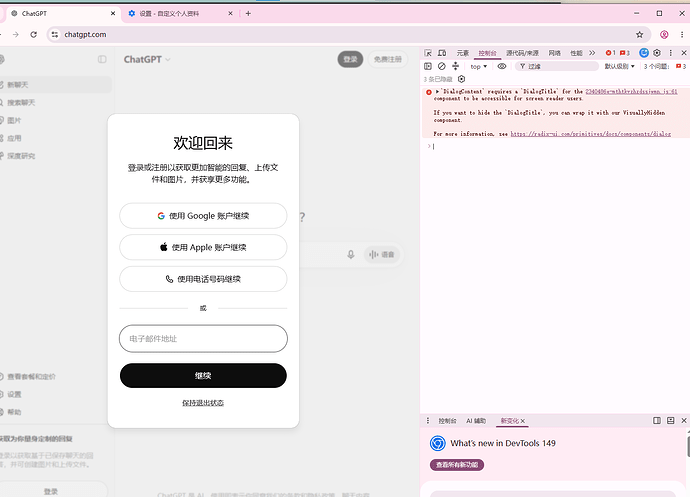
Task: Open the ChatGPT model dropdown chevron
Action: coord(168,59)
